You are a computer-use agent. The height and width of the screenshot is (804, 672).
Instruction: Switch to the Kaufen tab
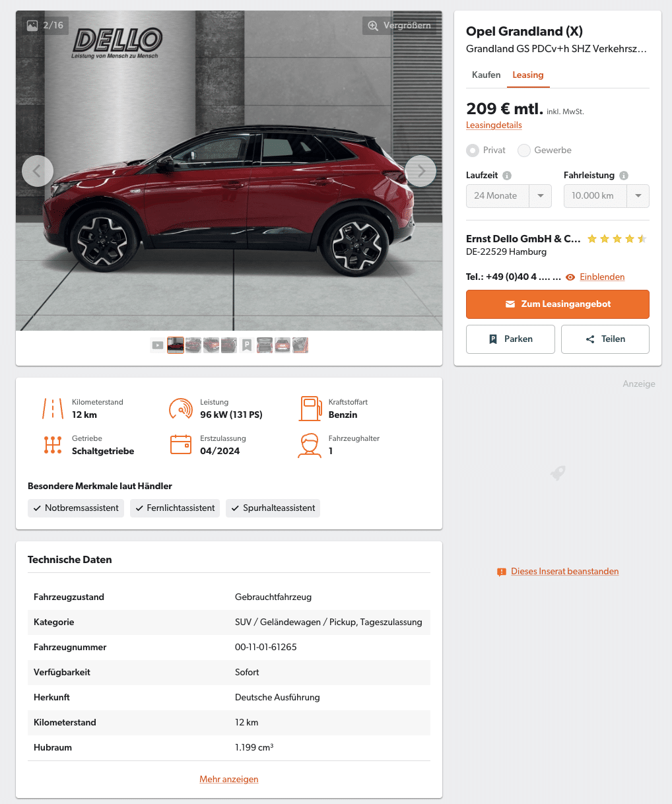(487, 75)
